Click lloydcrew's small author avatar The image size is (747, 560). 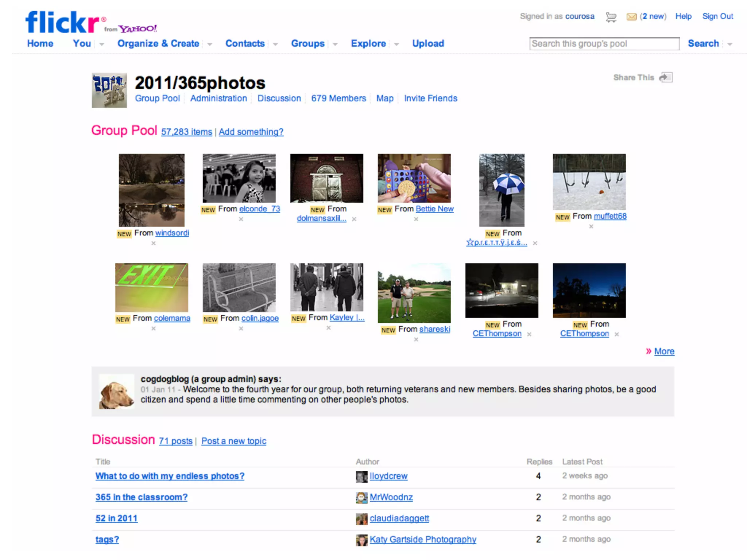pyautogui.click(x=361, y=477)
